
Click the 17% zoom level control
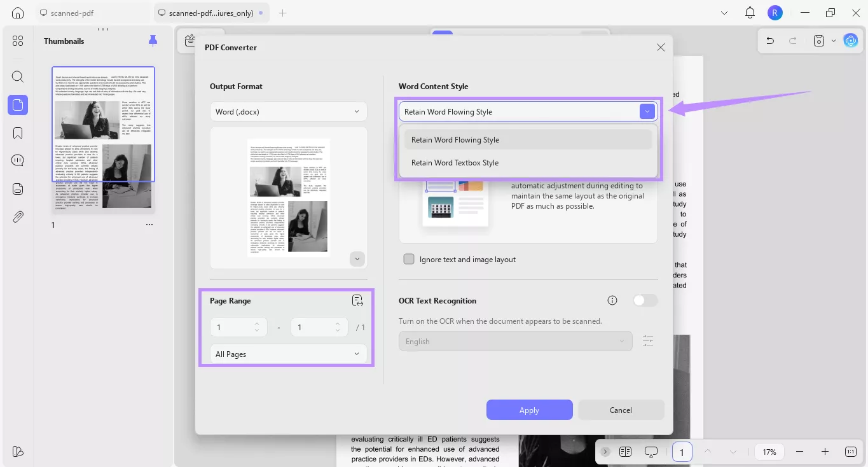(769, 452)
